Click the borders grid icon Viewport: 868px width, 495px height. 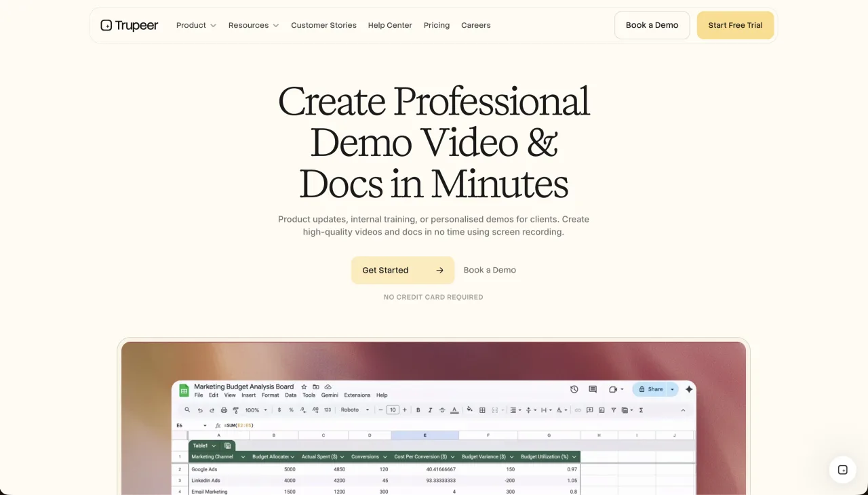tap(482, 410)
